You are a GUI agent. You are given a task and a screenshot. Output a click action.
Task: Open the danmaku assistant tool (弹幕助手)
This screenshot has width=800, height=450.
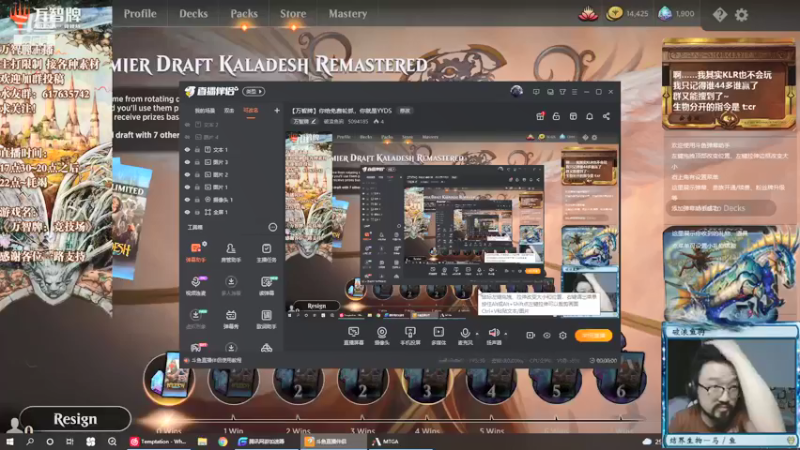click(195, 252)
